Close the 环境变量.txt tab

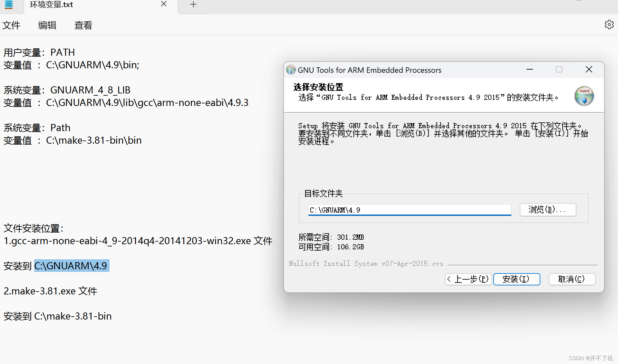click(x=164, y=4)
